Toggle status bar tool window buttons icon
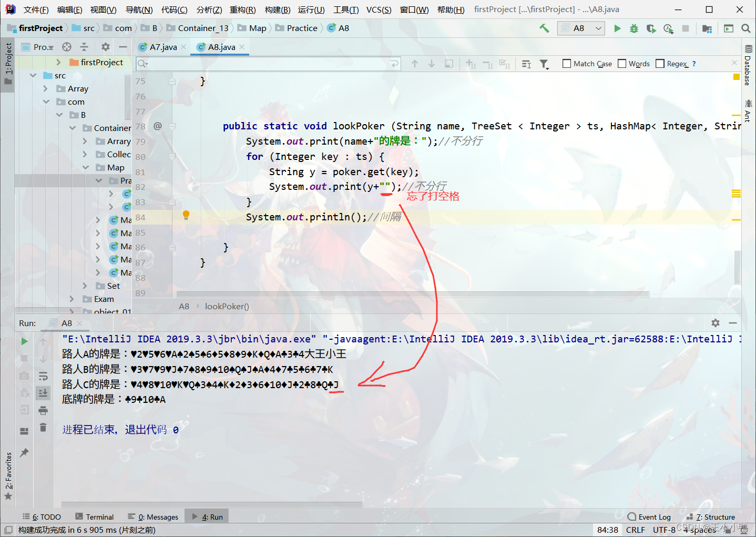This screenshot has height=537, width=756. pos(8,530)
